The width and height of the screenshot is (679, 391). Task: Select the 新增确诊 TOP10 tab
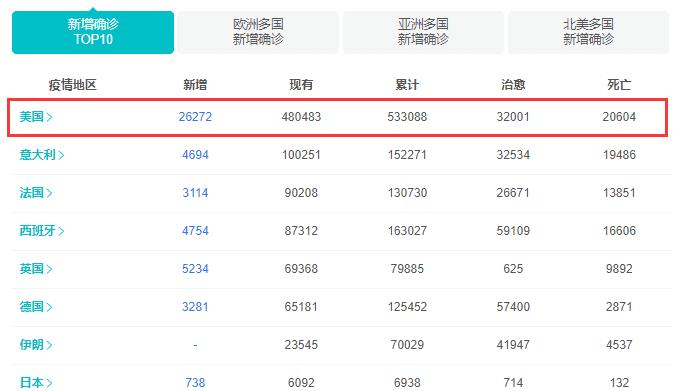click(93, 32)
